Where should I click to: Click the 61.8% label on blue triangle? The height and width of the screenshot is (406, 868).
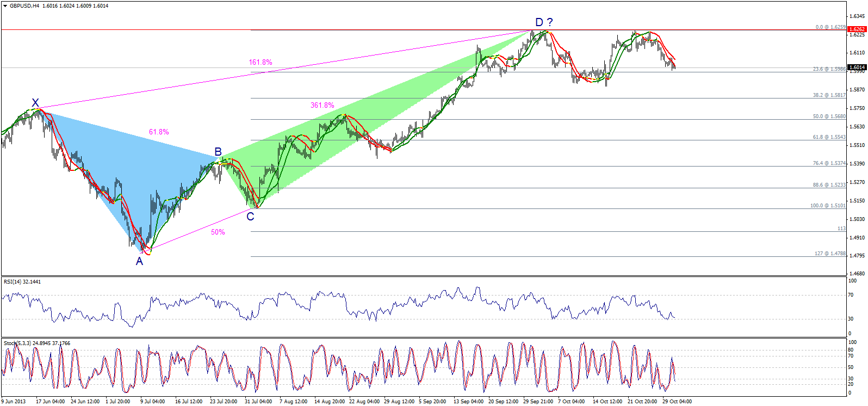click(x=159, y=132)
